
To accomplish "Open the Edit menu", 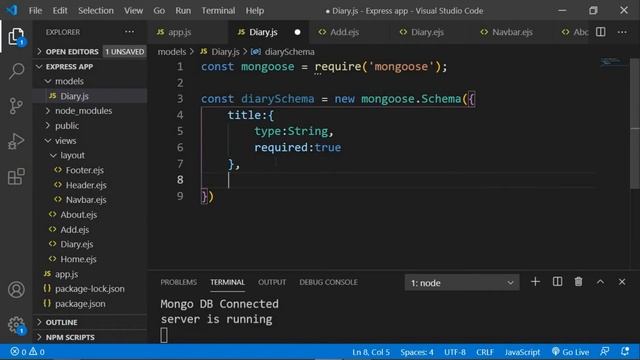I will [60, 11].
